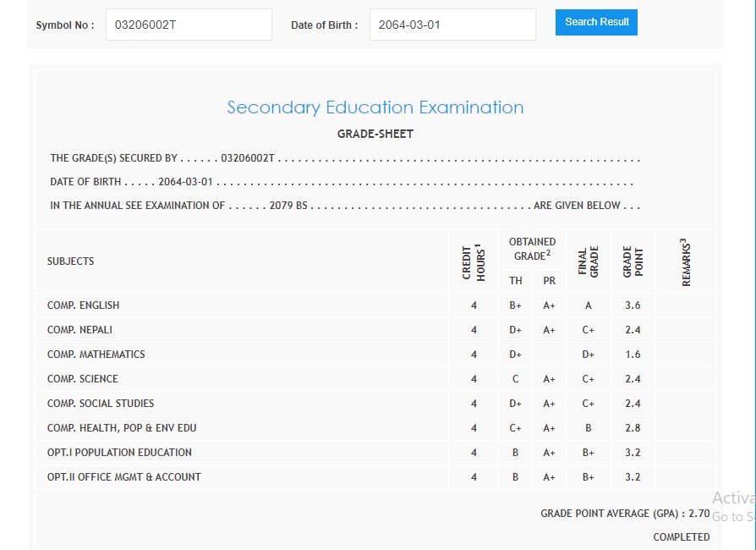Click the SUBJECTS column header

click(71, 261)
